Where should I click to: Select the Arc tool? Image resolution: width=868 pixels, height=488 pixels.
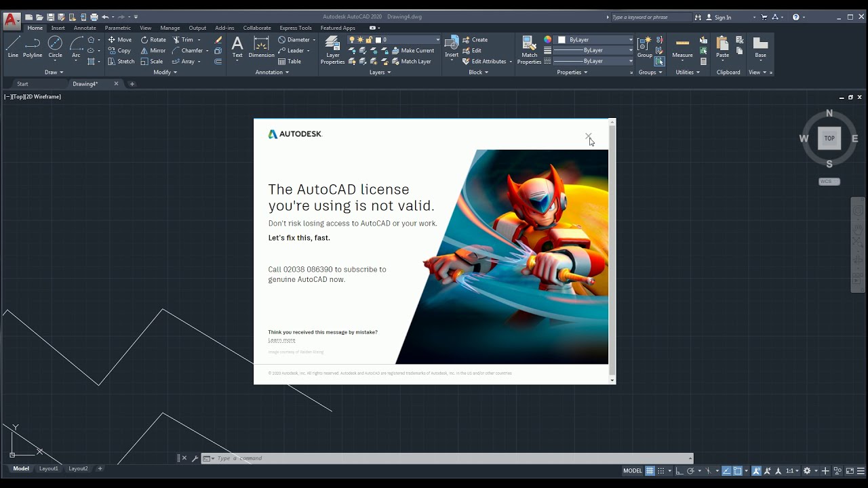click(76, 47)
